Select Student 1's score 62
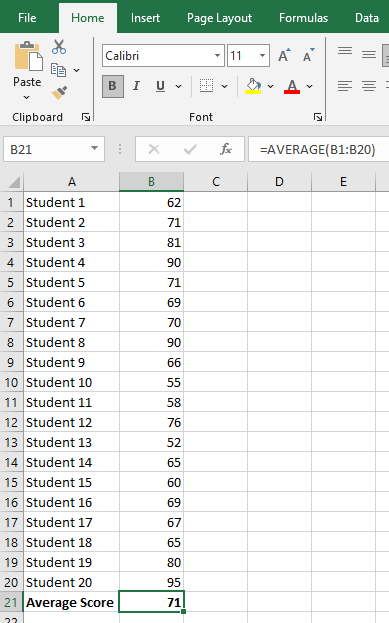Viewport: 389px width, 623px height. (151, 203)
